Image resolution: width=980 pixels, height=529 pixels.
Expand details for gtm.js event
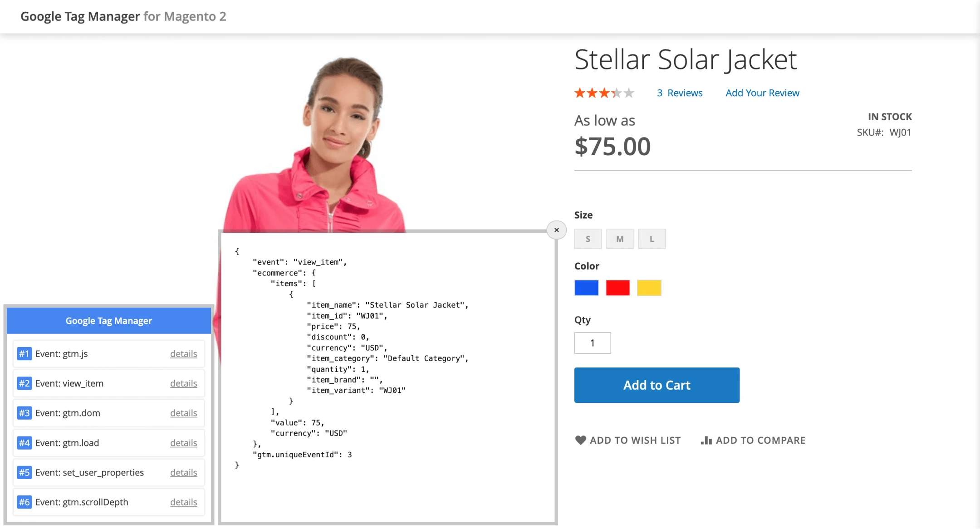pyautogui.click(x=183, y=354)
